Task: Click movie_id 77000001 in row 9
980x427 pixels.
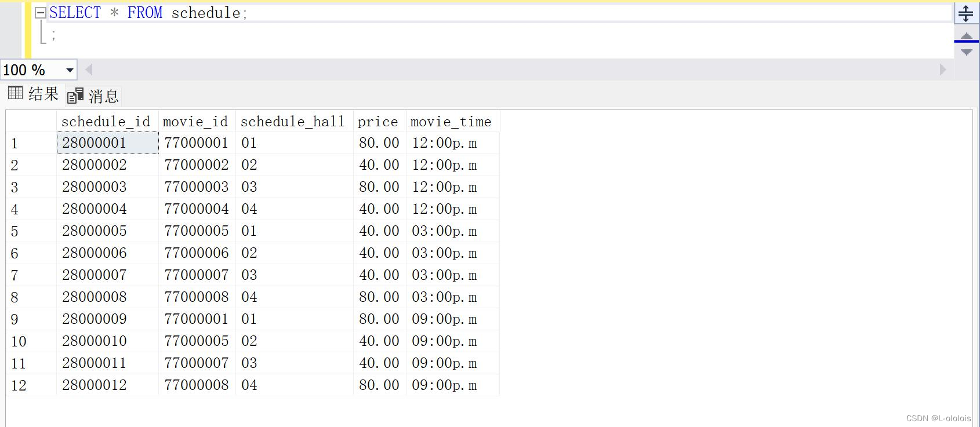Action: (197, 319)
